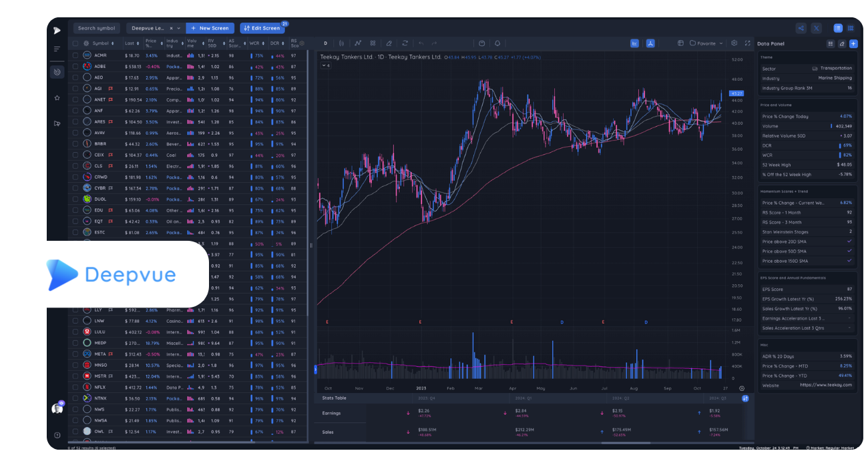Toggle the select-all checkbox in table header

pos(75,43)
